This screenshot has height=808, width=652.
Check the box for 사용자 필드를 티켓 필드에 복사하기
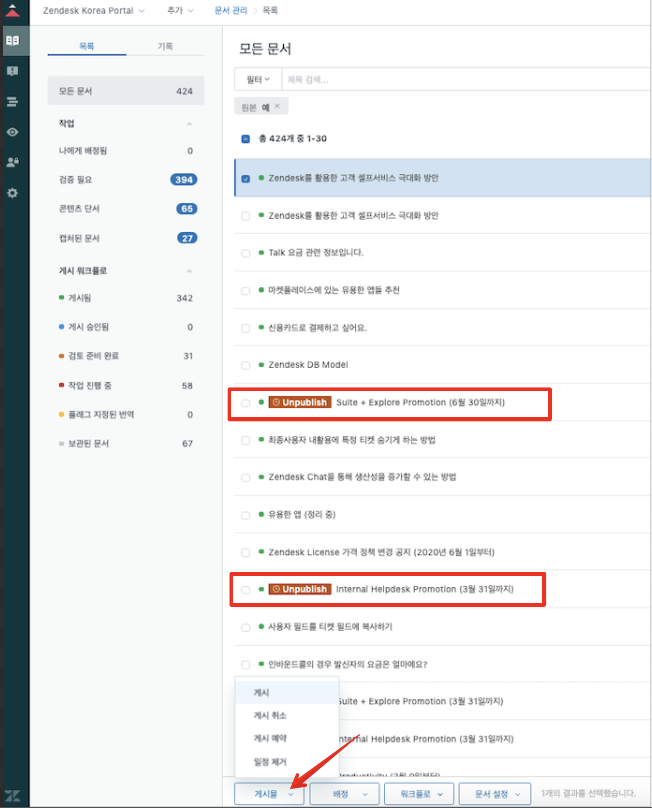click(246, 628)
